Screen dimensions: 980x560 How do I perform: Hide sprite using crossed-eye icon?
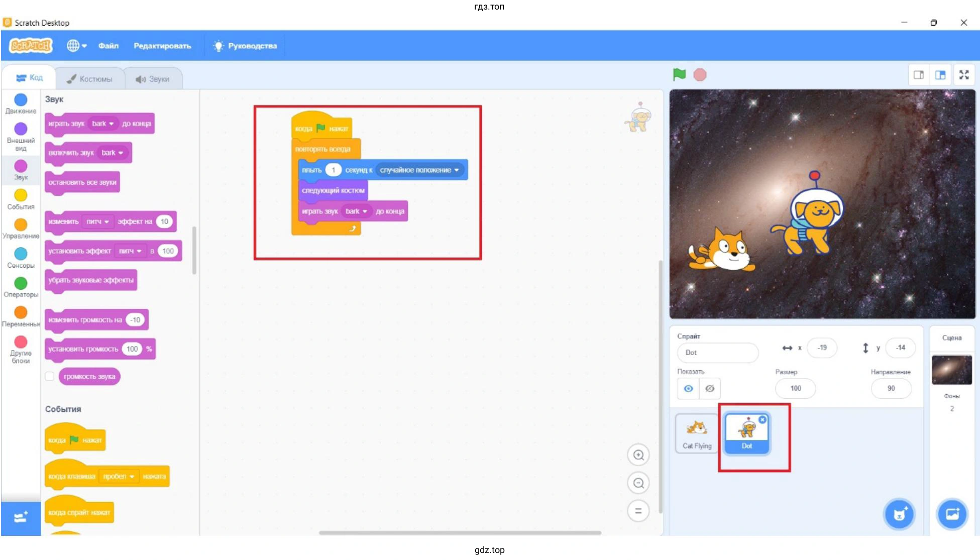pos(709,388)
